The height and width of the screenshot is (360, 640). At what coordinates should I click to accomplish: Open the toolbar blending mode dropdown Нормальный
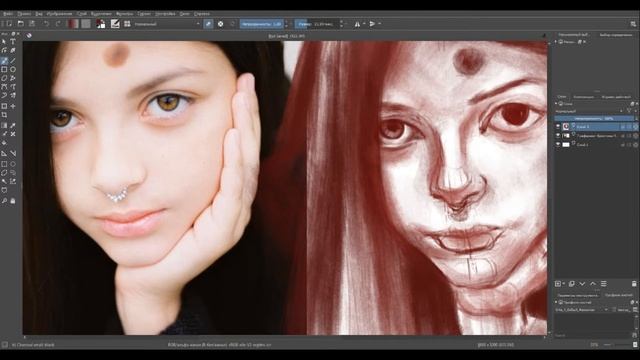click(167, 24)
